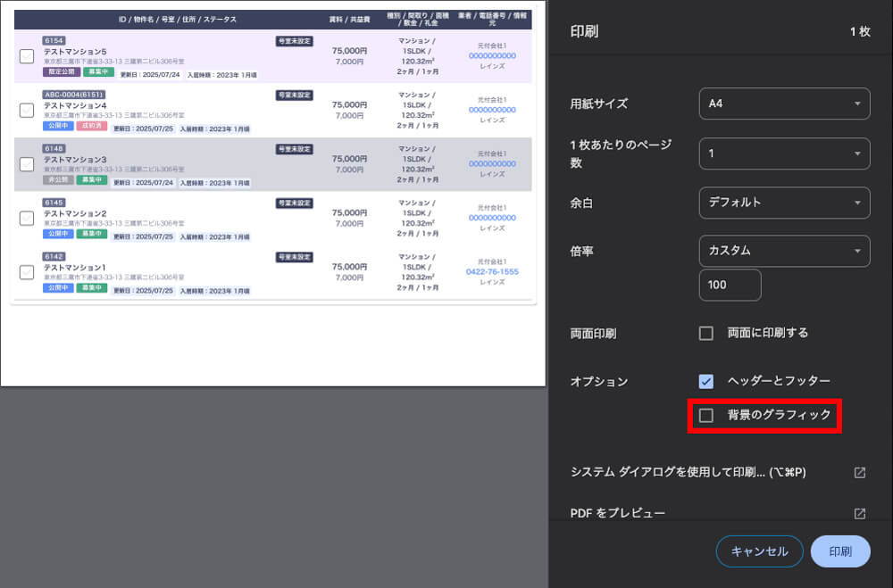The height and width of the screenshot is (588, 893).
Task: Click the 号室未設定 badge on テストマンション2
Action: [294, 203]
